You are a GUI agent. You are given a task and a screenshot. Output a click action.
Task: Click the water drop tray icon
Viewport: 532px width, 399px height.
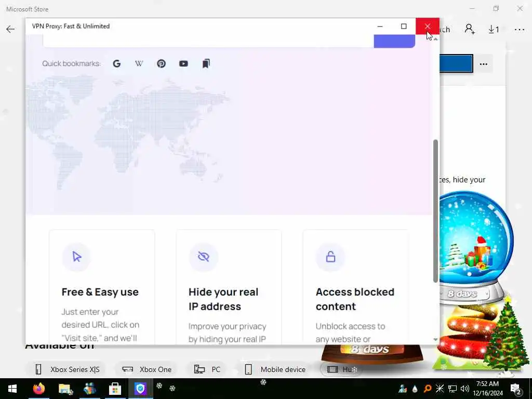(x=415, y=389)
